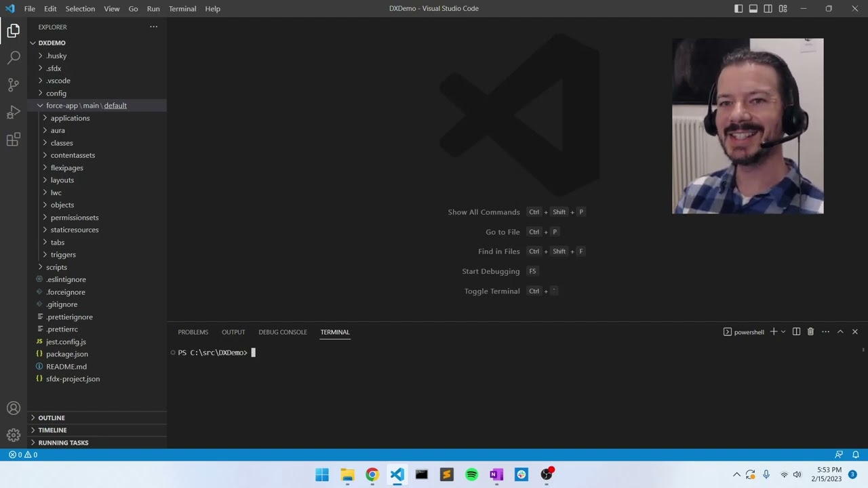
Task: Open the VS Code logo menu icon
Action: pyautogui.click(x=9, y=9)
